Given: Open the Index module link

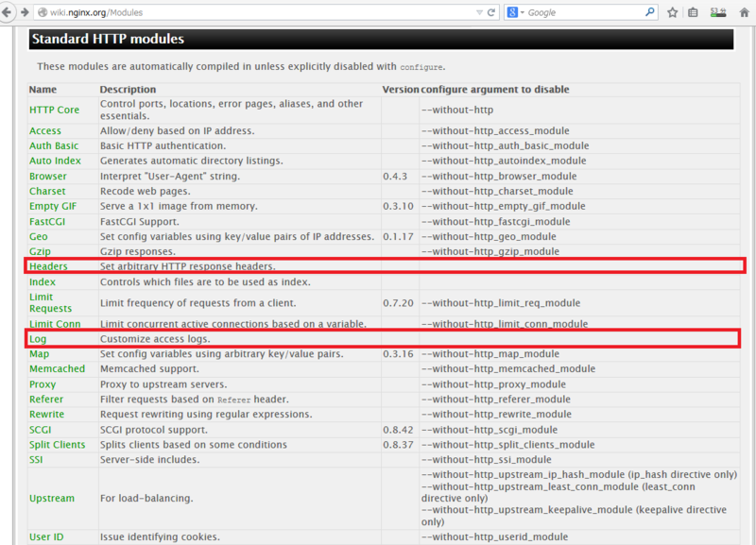Looking at the screenshot, I should coord(42,281).
